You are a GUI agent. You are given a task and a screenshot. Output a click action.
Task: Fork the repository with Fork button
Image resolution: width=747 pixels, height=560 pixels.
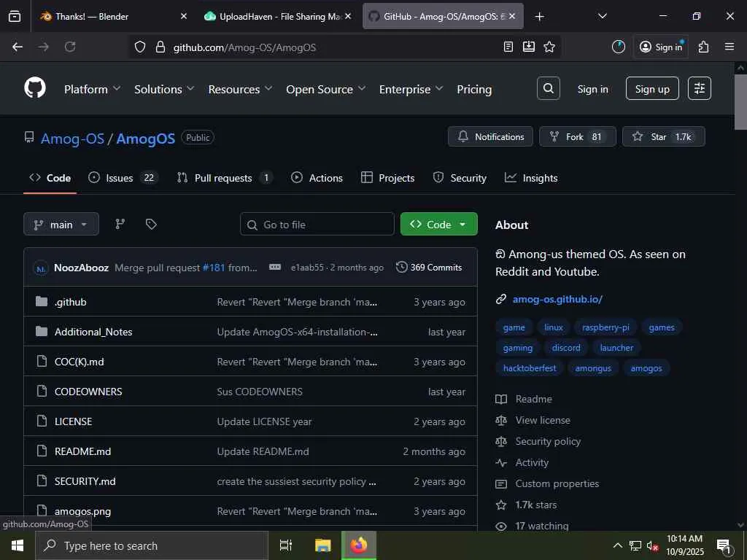tap(578, 136)
